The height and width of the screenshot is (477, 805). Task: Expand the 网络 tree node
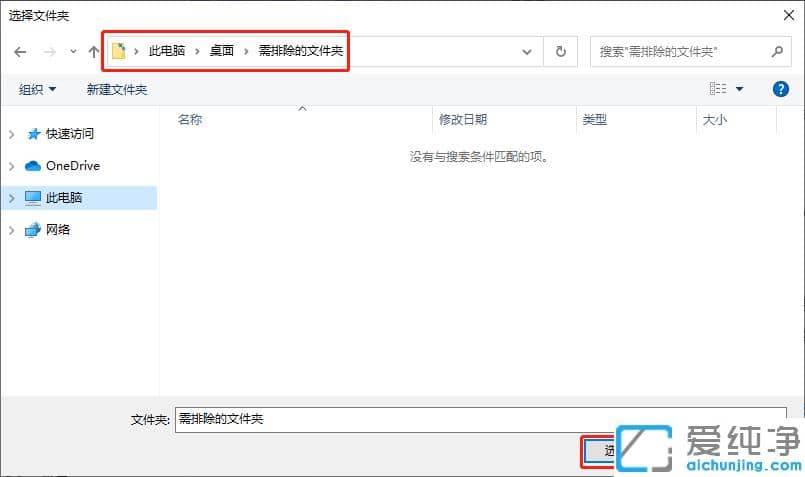(x=11, y=230)
